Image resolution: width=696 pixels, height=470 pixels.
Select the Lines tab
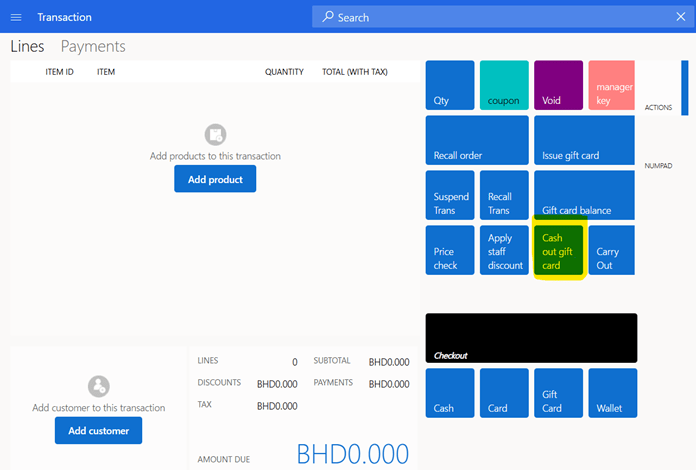pyautogui.click(x=27, y=46)
